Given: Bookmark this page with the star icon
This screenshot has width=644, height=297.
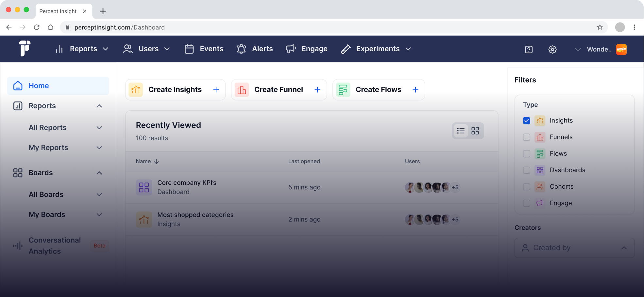Looking at the screenshot, I should (600, 27).
